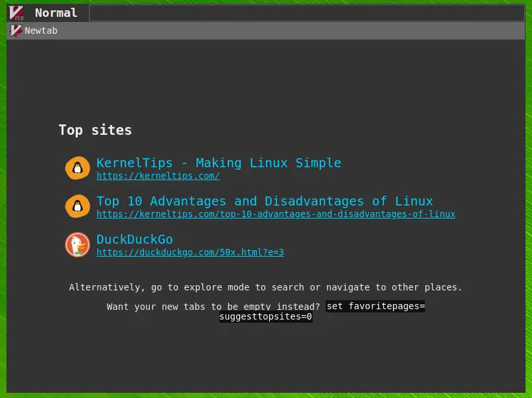Image resolution: width=532 pixels, height=398 pixels.
Task: Click the penguin icon beside Top 10 Advantages
Action: pos(78,206)
